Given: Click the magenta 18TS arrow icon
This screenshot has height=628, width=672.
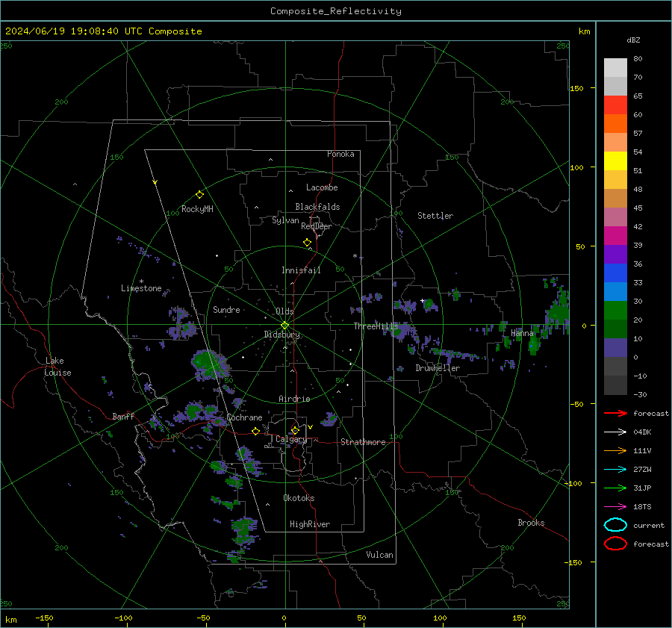Looking at the screenshot, I should (615, 507).
